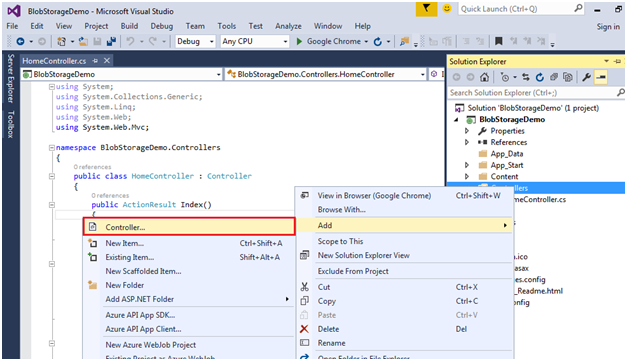This screenshot has width=627, height=361.
Task: Expand the App_Start folder node
Action: coord(467,165)
